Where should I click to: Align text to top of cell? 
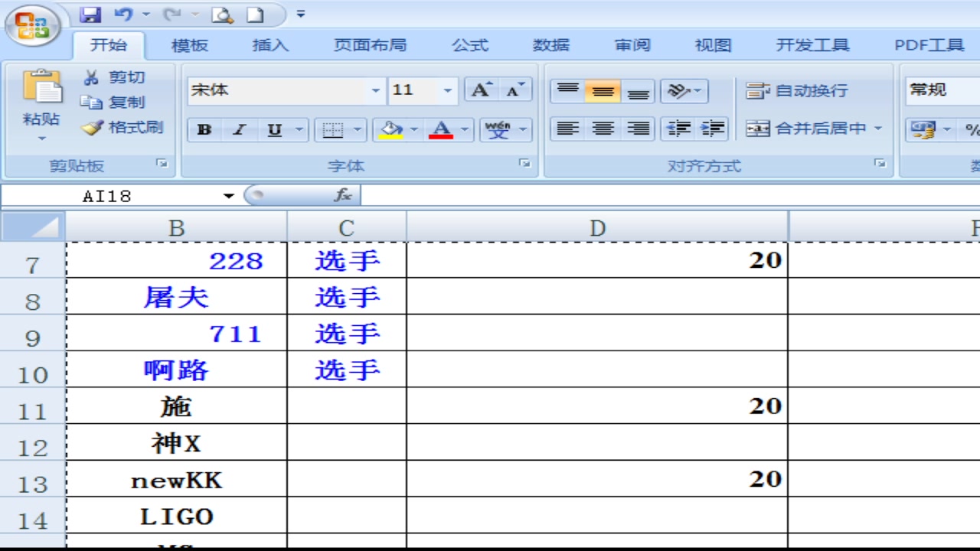[567, 91]
